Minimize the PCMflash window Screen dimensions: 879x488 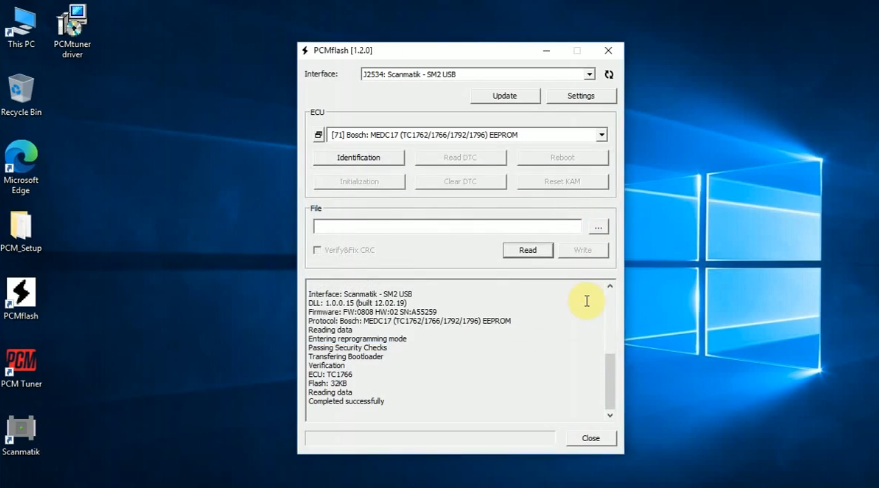coord(546,50)
